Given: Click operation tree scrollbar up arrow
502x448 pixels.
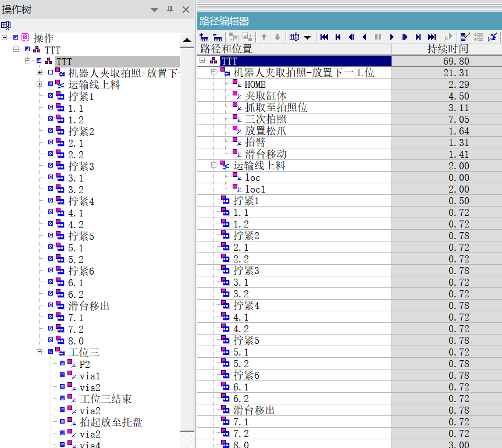Looking at the screenshot, I should coord(187,40).
